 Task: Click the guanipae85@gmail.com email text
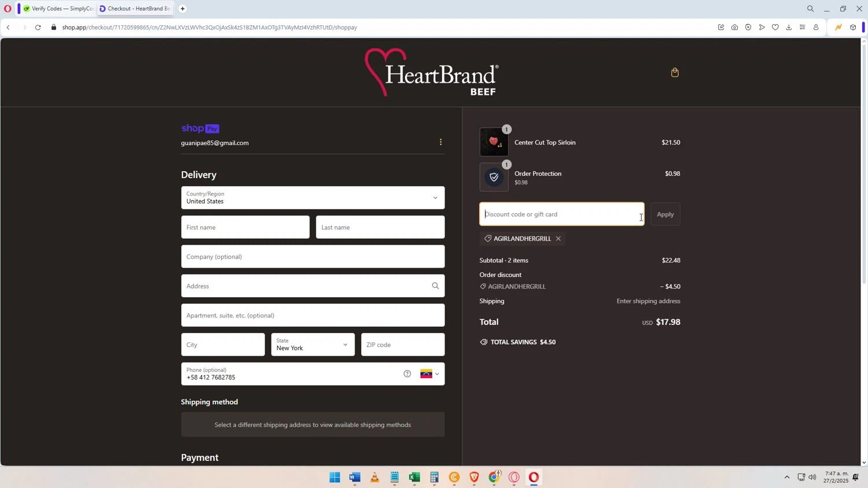pyautogui.click(x=215, y=143)
